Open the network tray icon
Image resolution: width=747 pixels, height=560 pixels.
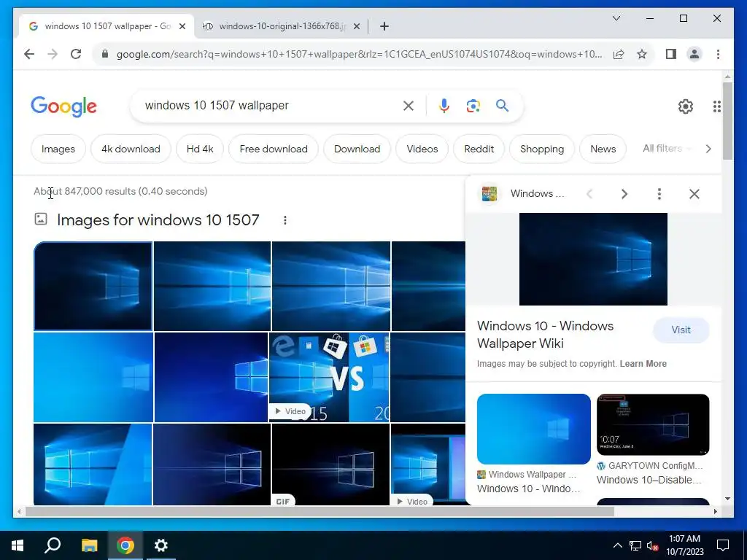(635, 545)
